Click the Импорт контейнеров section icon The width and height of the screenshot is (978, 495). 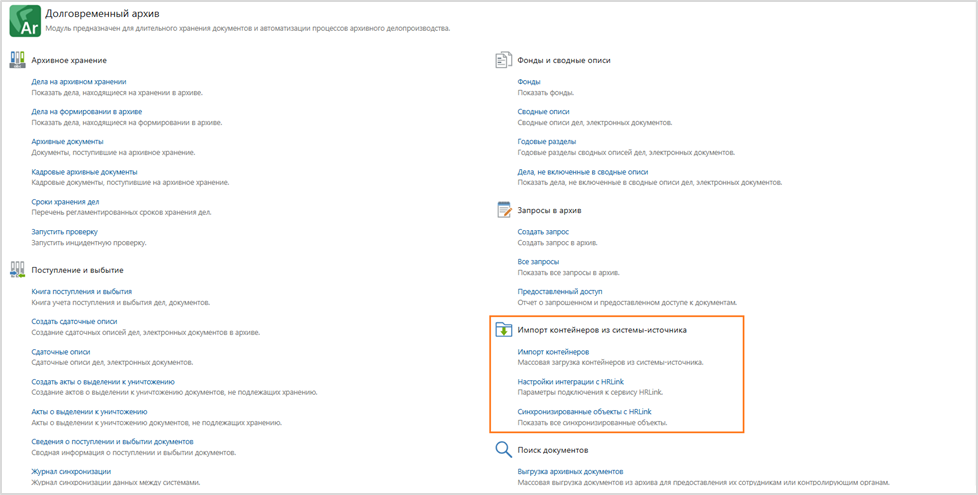point(504,329)
